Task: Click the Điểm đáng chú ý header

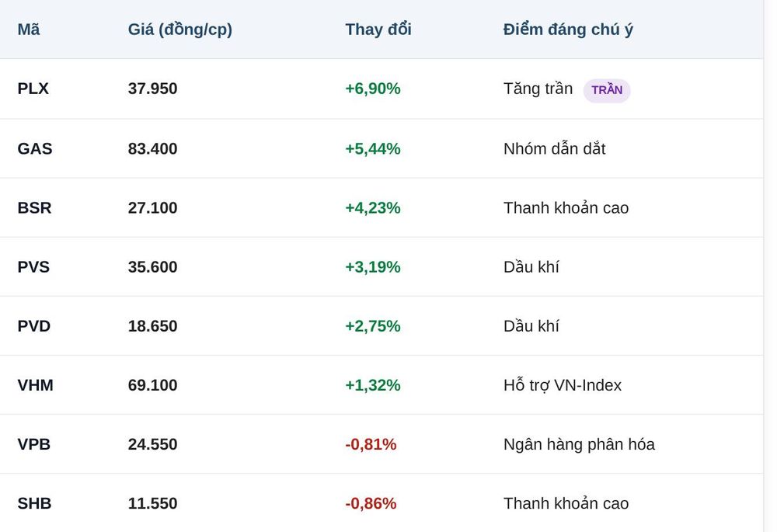Action: 568,30
